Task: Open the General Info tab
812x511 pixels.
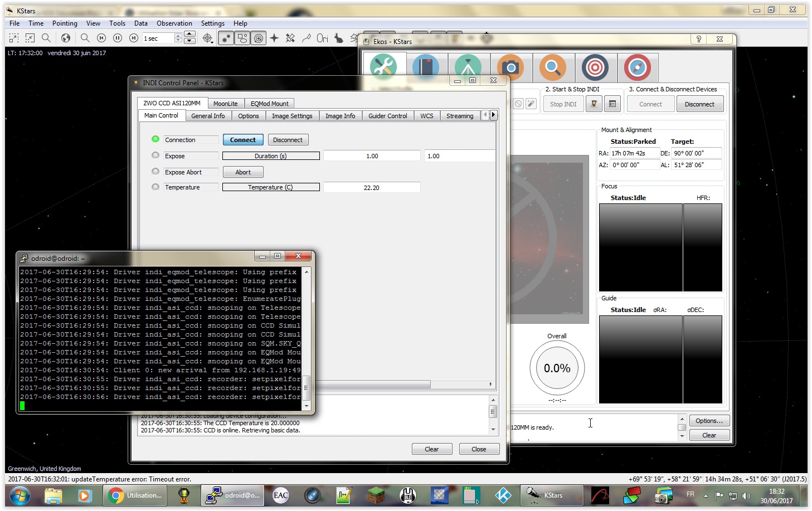Action: [208, 116]
